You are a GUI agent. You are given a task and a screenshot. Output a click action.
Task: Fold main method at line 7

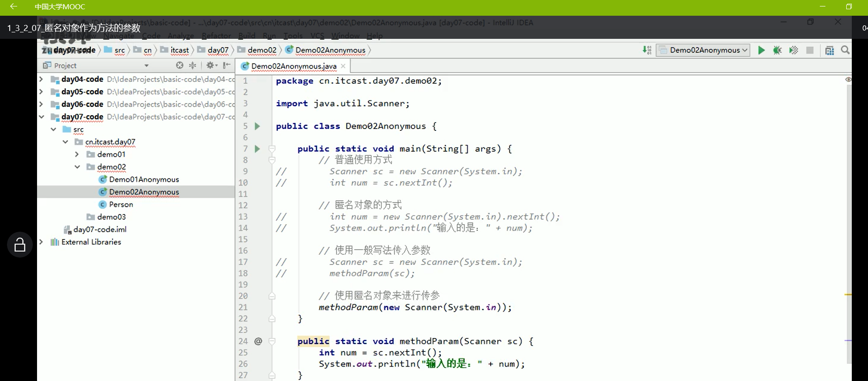pyautogui.click(x=272, y=148)
